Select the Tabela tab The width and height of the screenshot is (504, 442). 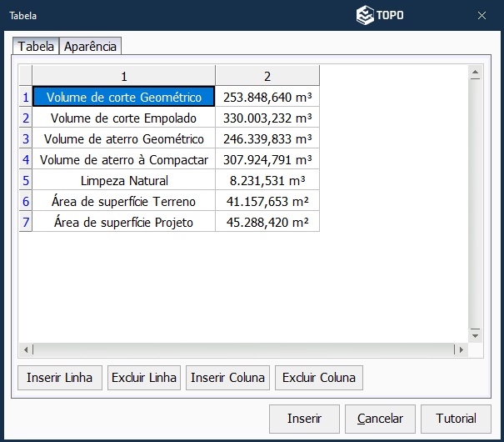tap(36, 47)
